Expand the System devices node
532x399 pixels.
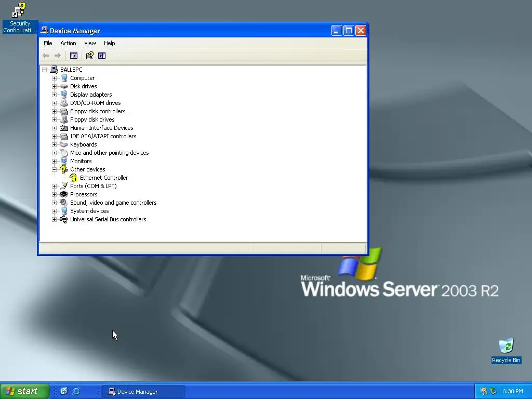tap(54, 211)
